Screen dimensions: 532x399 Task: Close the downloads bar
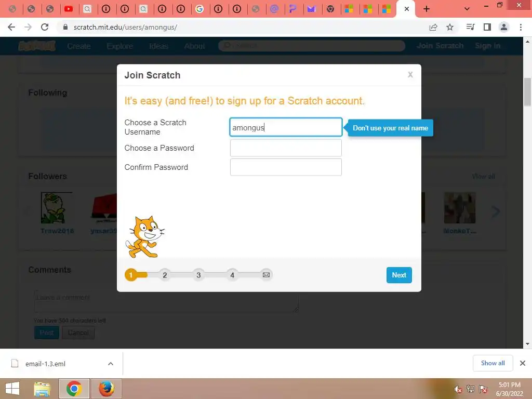point(523,363)
